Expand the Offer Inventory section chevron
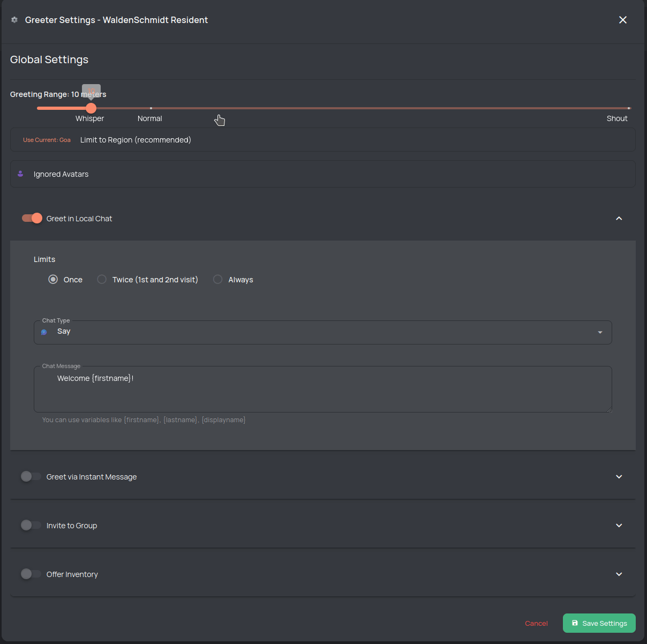Viewport: 647px width, 644px height. click(x=619, y=574)
